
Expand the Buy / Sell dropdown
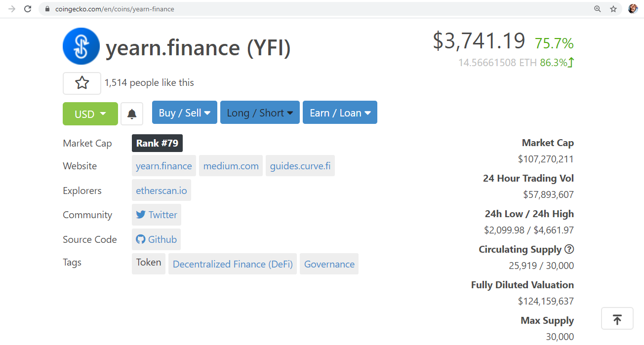185,113
